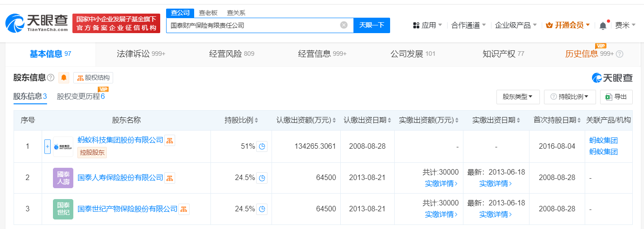644x229 pixels.
Task: Select the 查老板 search tab
Action: coord(208,13)
